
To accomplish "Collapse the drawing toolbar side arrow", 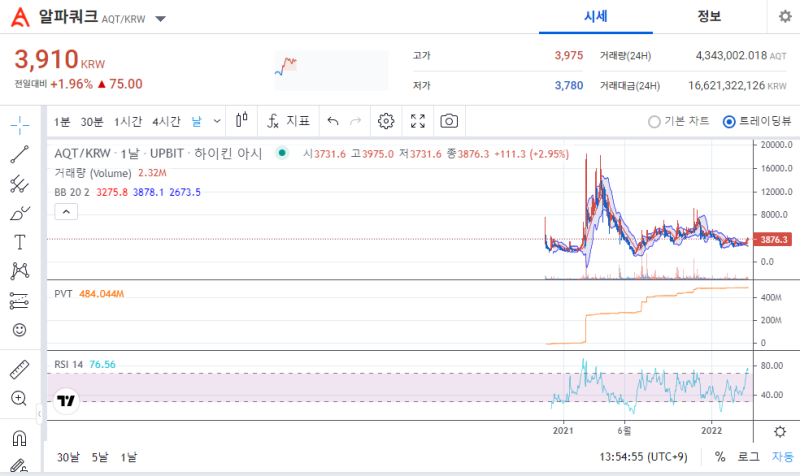I will (x=39, y=414).
